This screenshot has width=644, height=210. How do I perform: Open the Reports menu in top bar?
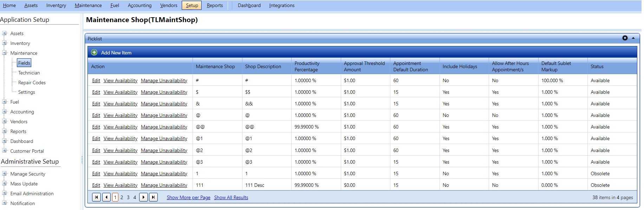pos(215,5)
